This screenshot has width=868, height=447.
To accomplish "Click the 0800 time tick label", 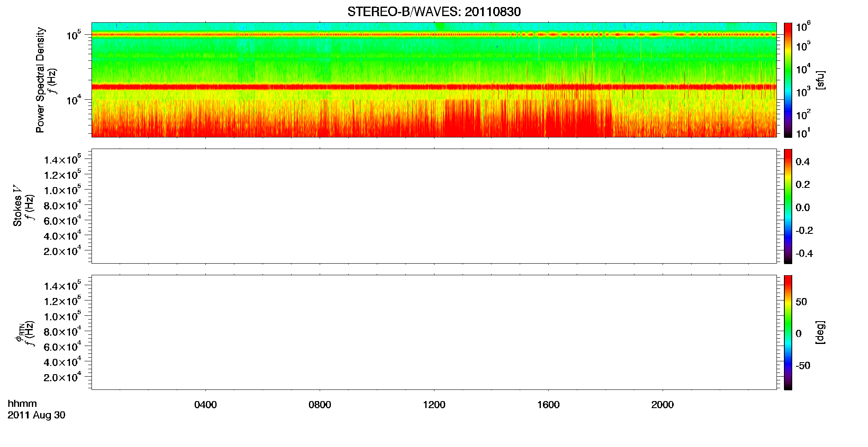I will (320, 405).
